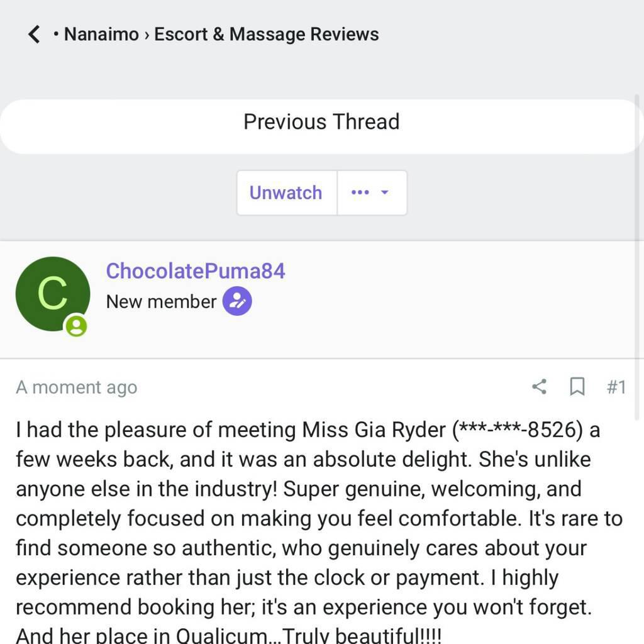Click the vertical scrollbar on the right
The width and height of the screenshot is (644, 644).
(638, 252)
